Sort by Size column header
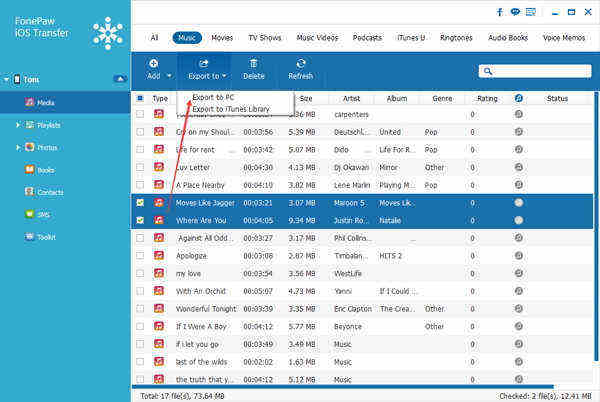The image size is (600, 402). click(306, 98)
